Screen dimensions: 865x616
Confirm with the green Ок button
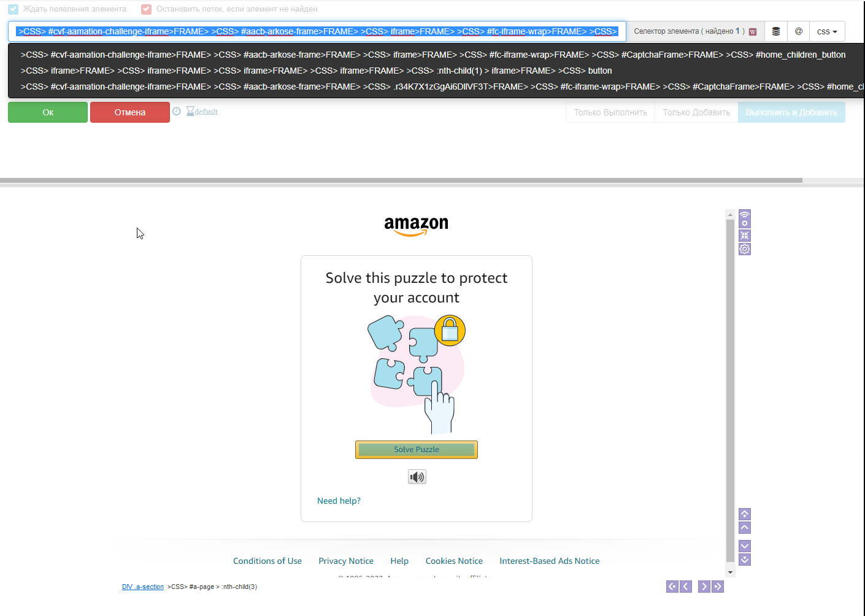click(x=48, y=112)
